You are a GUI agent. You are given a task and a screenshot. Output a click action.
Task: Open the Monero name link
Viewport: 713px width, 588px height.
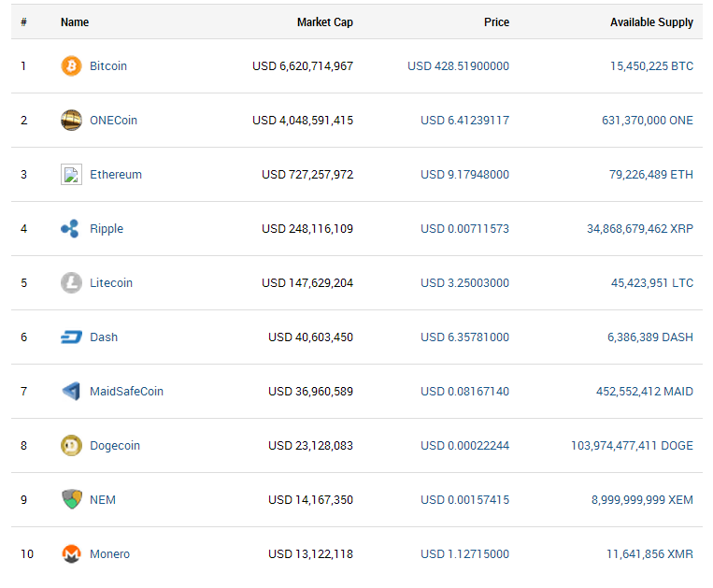coord(109,554)
